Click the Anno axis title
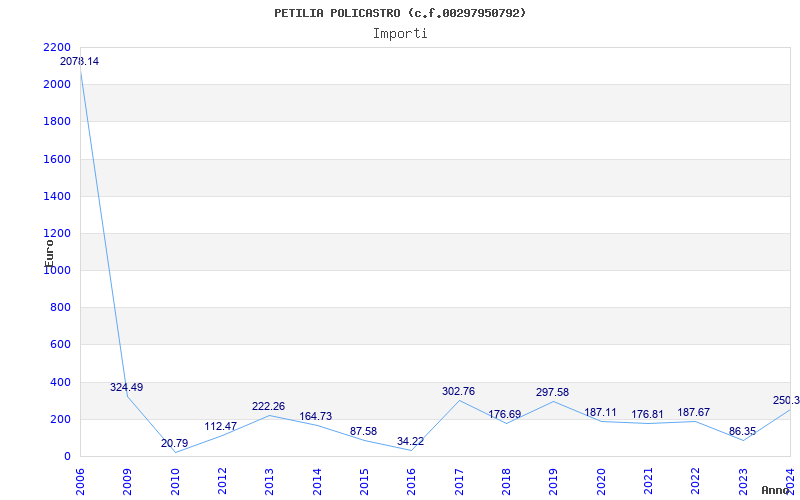Image resolution: width=800 pixels, height=500 pixels. pos(776,490)
